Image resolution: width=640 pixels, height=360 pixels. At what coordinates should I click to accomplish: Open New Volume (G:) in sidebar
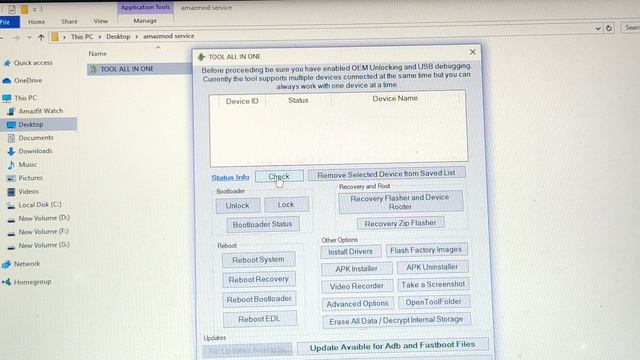point(44,245)
